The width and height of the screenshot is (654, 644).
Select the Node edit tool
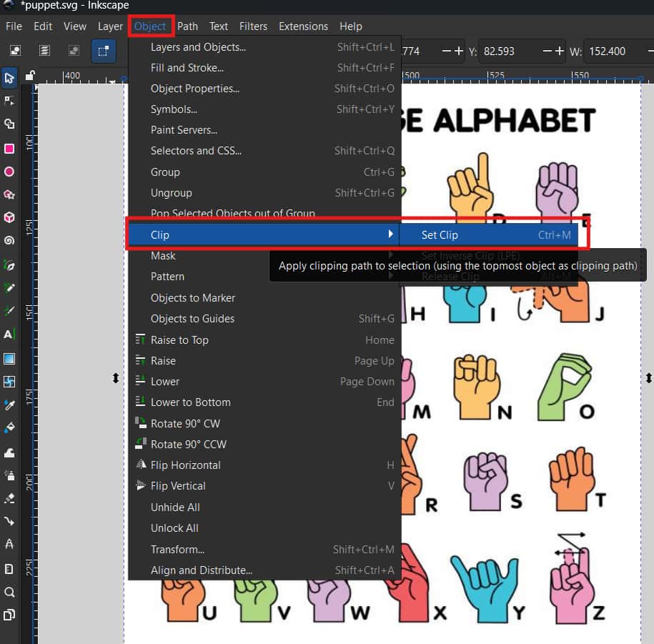point(9,101)
